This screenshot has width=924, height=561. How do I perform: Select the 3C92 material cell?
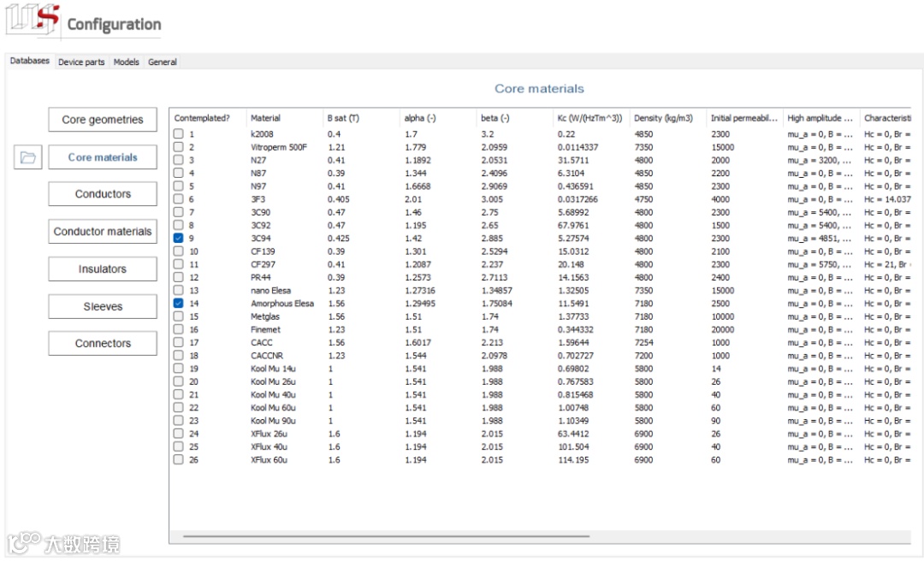[x=260, y=225]
